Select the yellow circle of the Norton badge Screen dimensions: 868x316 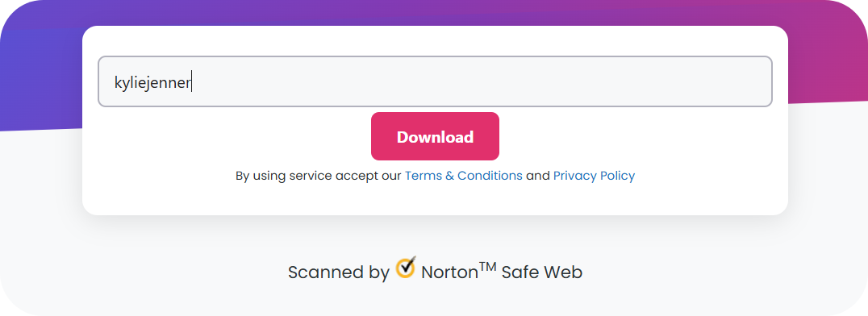pos(405,269)
